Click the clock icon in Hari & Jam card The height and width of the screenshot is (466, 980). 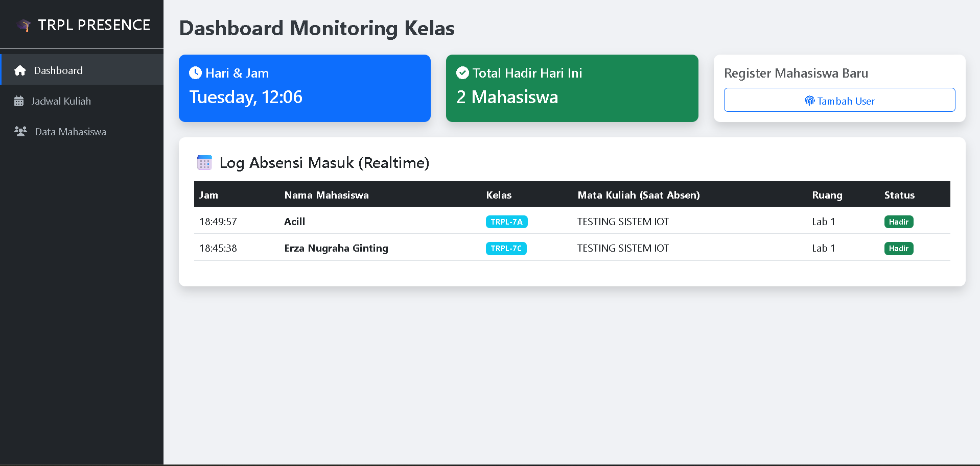(195, 72)
